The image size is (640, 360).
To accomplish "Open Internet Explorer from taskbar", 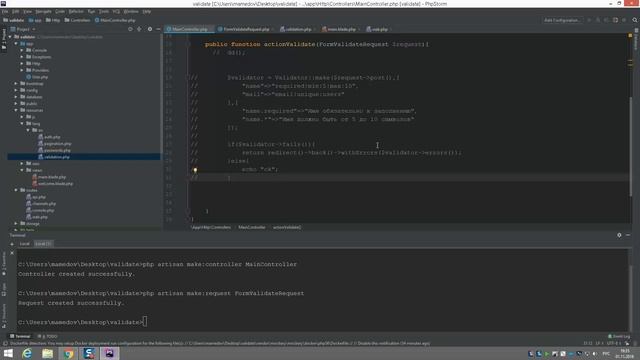I will coord(27,353).
